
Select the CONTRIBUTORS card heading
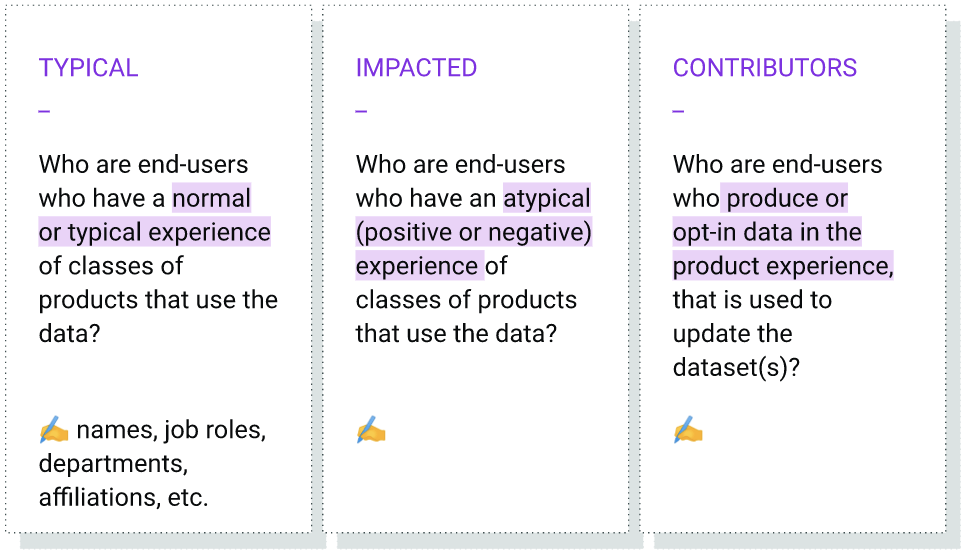tap(764, 68)
